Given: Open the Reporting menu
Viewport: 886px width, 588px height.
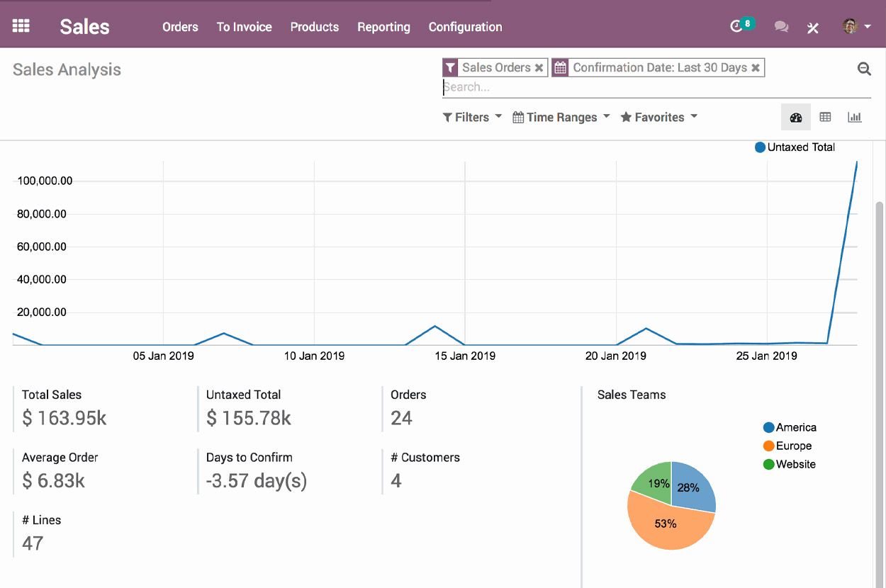Looking at the screenshot, I should [x=383, y=27].
